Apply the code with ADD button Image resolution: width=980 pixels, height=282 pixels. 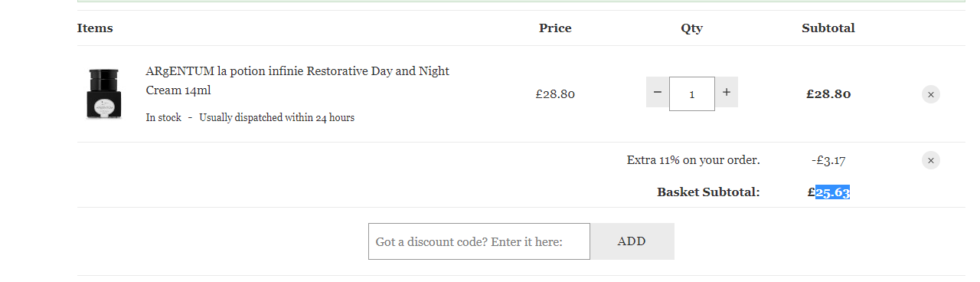pyautogui.click(x=632, y=241)
